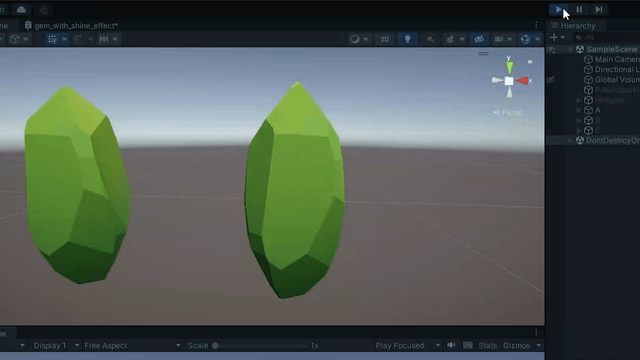Open the draw mode sphere dropdown

click(x=359, y=39)
